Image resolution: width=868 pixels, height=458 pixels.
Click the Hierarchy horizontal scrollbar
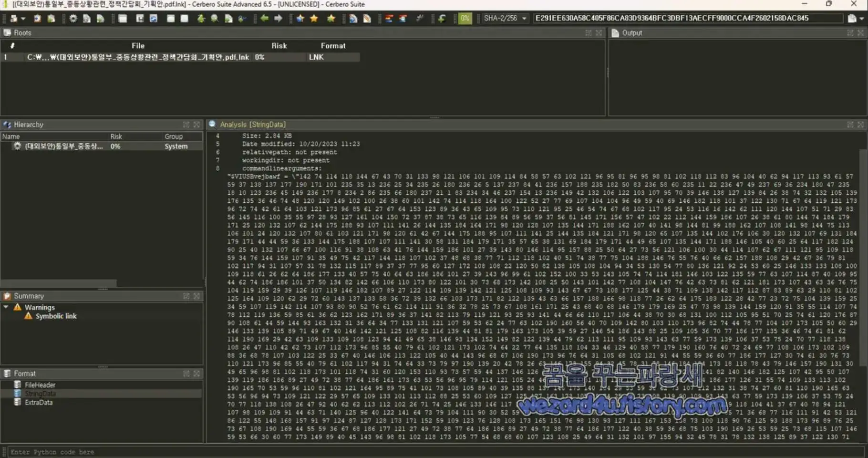tap(59, 283)
